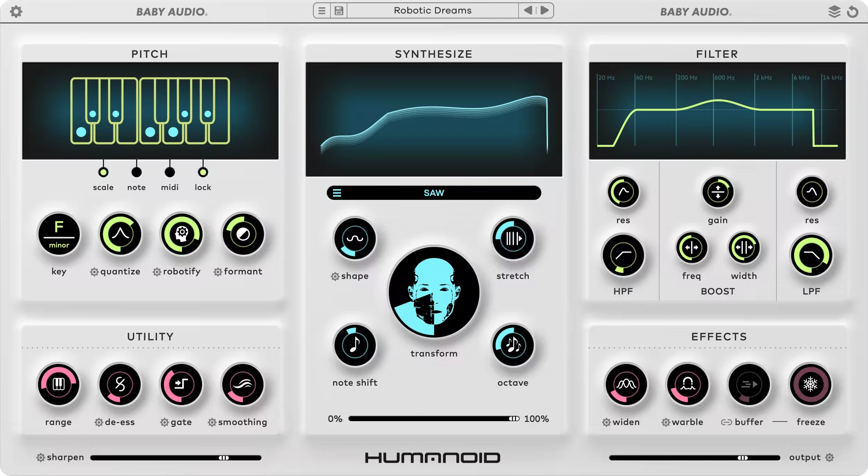Click the output slider handle
The image size is (868, 476).
click(743, 458)
